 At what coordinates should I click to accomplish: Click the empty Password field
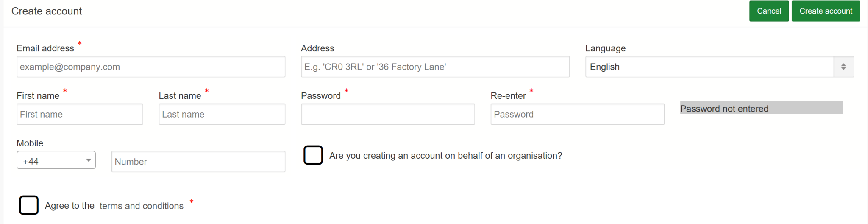tap(388, 114)
